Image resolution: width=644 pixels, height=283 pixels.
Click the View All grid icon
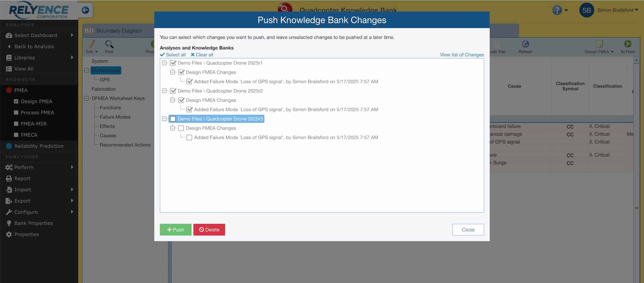click(x=9, y=69)
